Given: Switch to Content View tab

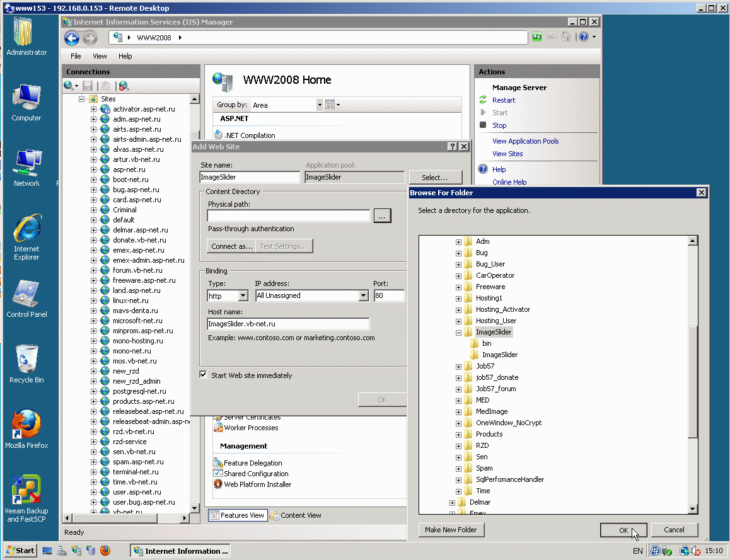Looking at the screenshot, I should (x=296, y=515).
